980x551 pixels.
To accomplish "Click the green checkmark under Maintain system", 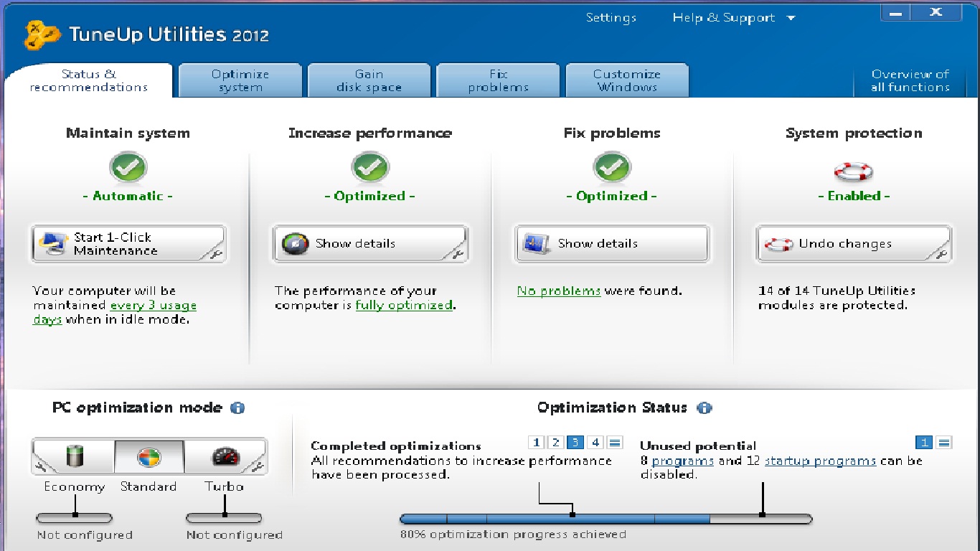I will point(128,169).
